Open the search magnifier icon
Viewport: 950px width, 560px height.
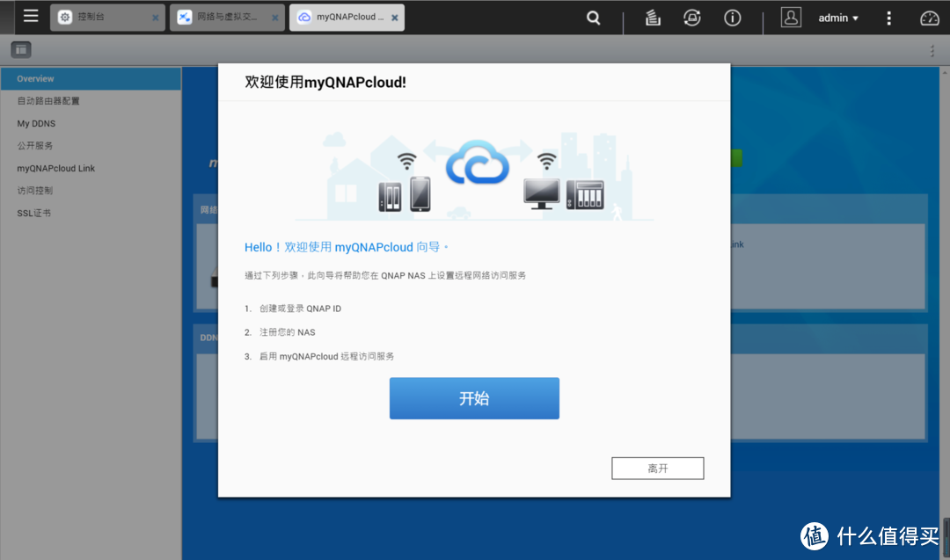pyautogui.click(x=593, y=18)
